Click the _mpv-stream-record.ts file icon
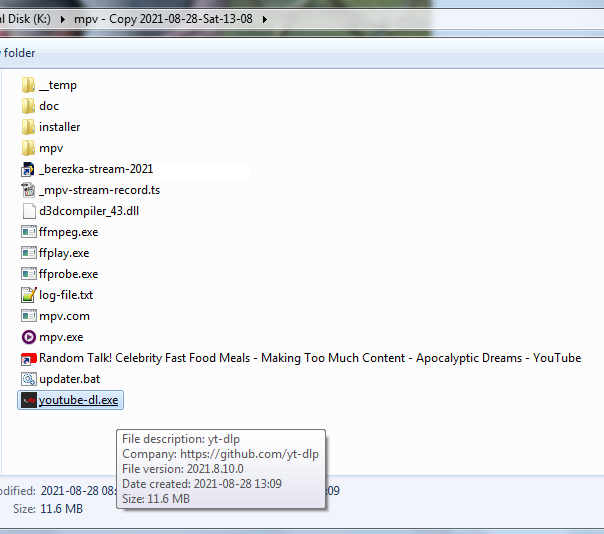This screenshot has height=534, width=604. (28, 190)
